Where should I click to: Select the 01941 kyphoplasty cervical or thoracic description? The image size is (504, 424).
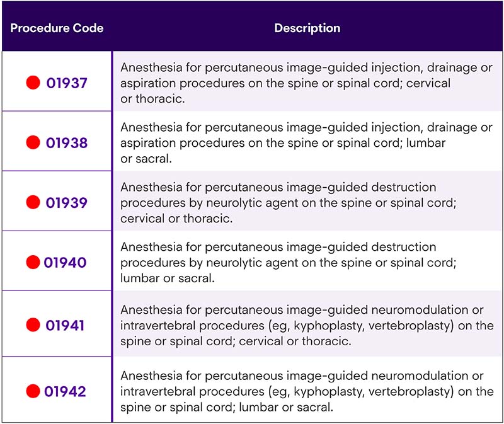click(x=307, y=325)
